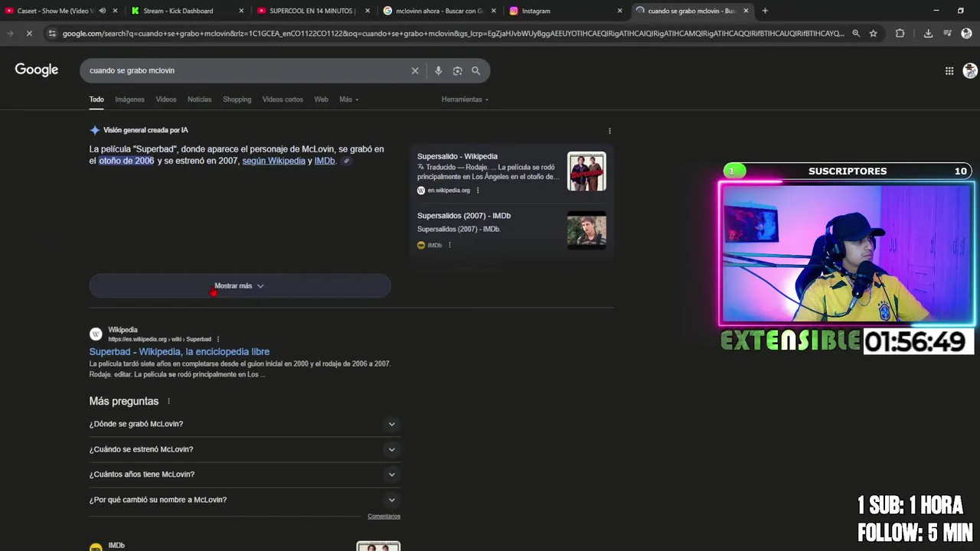Expand question ¿Cuándo se estrenó McLovin?

point(244,449)
